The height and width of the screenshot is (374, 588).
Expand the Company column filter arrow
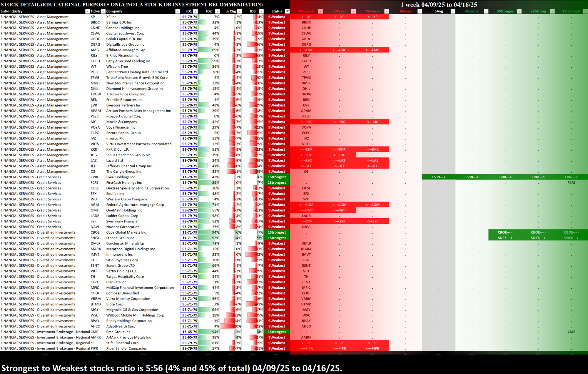(x=177, y=11)
